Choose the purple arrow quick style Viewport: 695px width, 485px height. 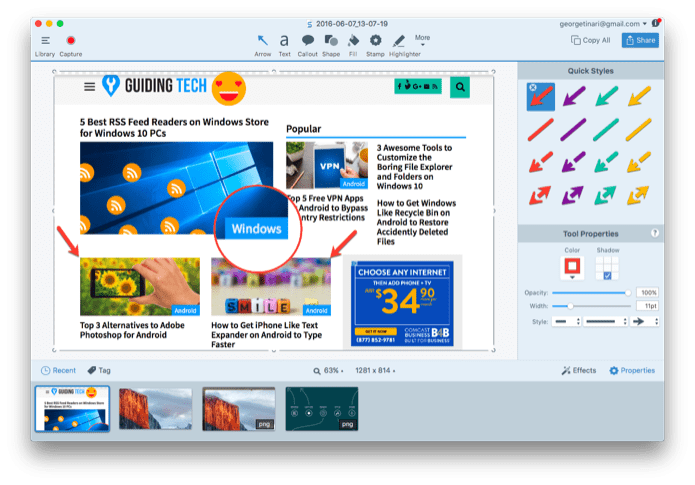pyautogui.click(x=574, y=97)
